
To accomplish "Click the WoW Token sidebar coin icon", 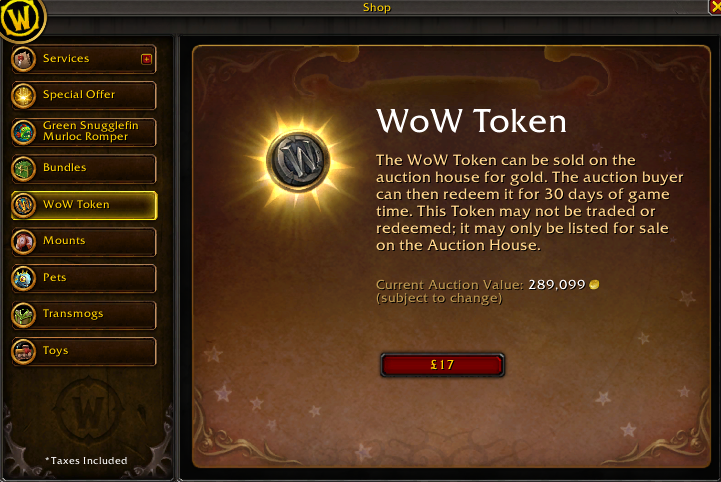I will click(x=23, y=205).
